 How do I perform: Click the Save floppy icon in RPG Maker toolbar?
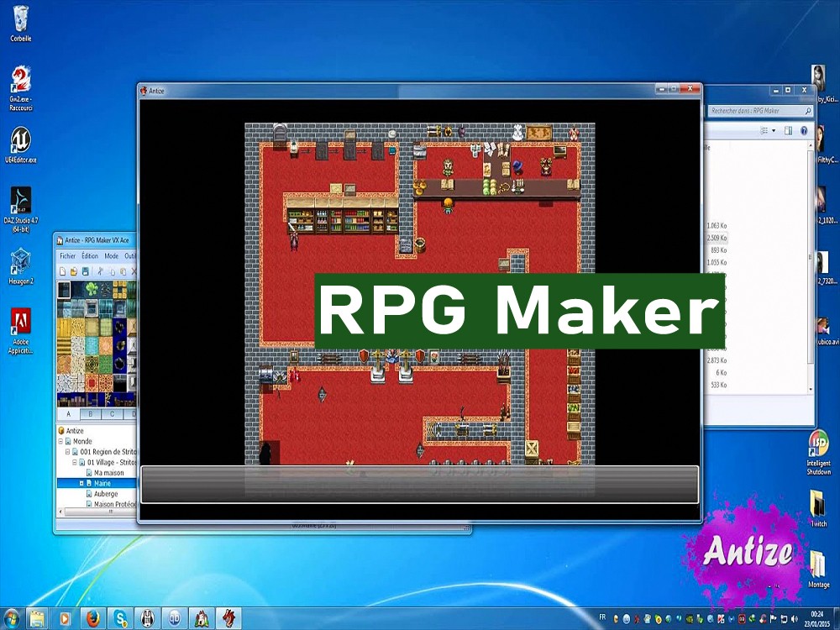[x=85, y=271]
